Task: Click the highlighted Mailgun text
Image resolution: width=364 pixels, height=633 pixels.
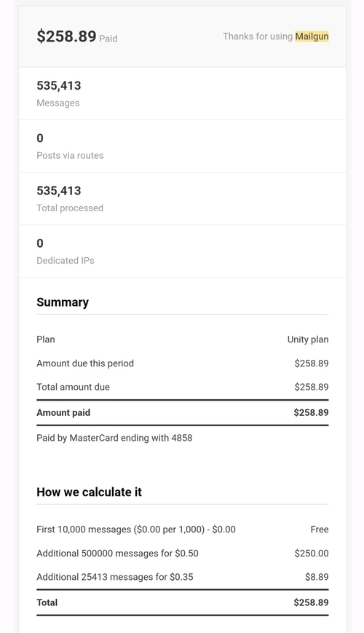Action: 312,36
